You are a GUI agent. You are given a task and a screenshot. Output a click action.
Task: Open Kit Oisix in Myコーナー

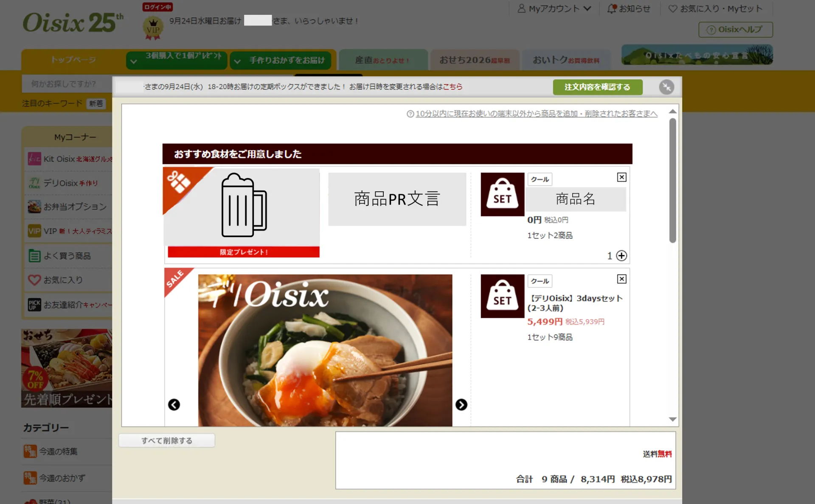click(x=69, y=159)
